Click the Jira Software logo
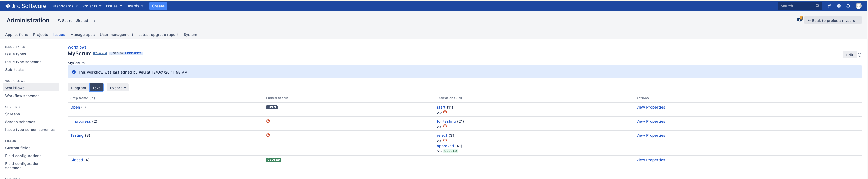The width and height of the screenshot is (868, 179). coord(26,6)
